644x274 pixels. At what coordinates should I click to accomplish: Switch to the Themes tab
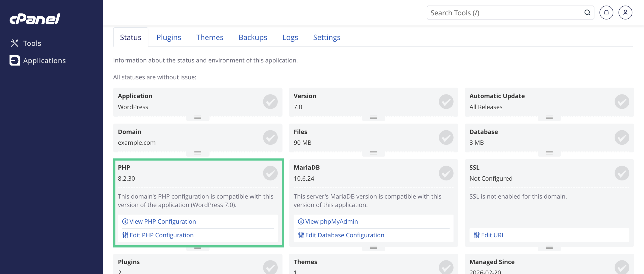pos(210,37)
